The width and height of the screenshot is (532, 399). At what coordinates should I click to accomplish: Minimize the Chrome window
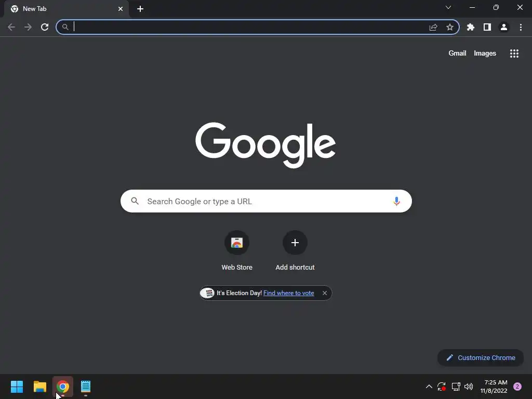[x=472, y=7]
